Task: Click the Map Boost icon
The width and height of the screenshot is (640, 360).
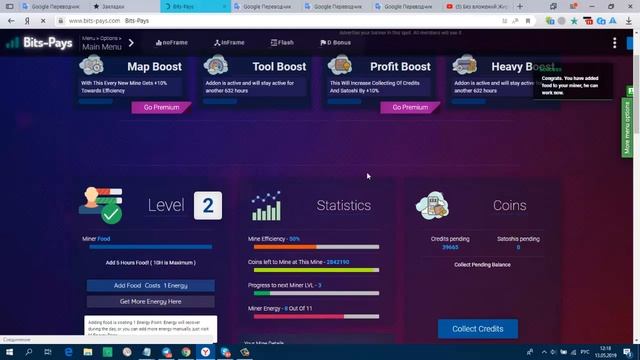Action: [91, 65]
